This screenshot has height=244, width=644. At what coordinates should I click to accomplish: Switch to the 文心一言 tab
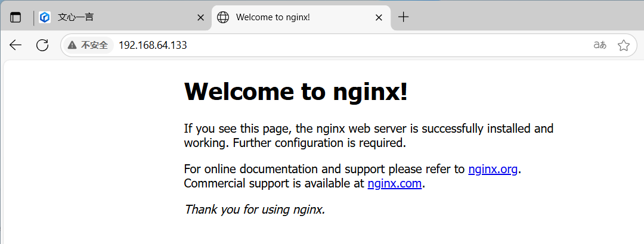click(x=122, y=18)
